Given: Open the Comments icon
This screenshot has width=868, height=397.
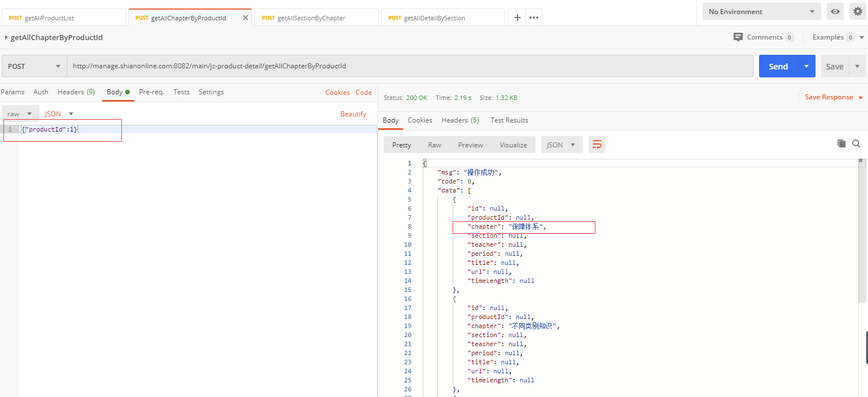Looking at the screenshot, I should pyautogui.click(x=738, y=37).
